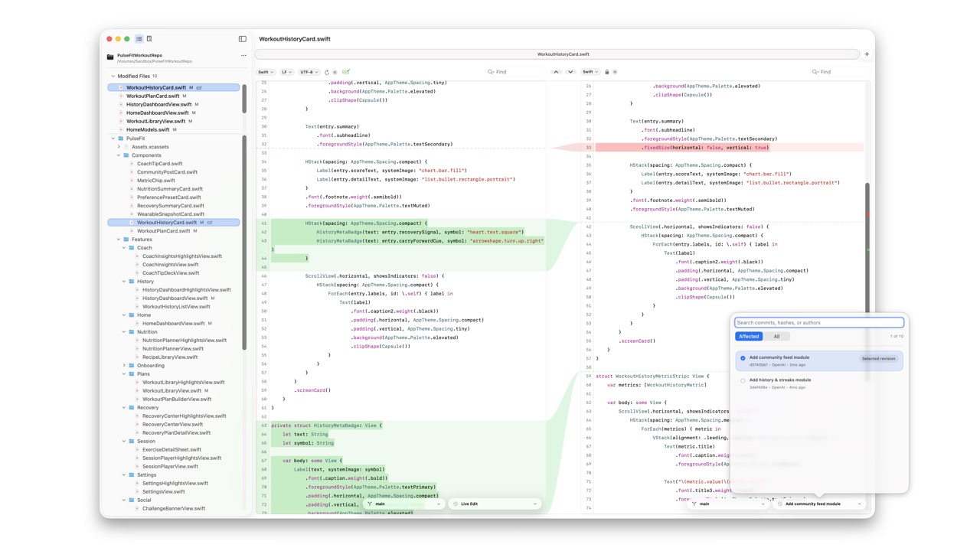Select CoachTipCard.swift in Components
Screen dimensions: 980x551
click(x=159, y=164)
